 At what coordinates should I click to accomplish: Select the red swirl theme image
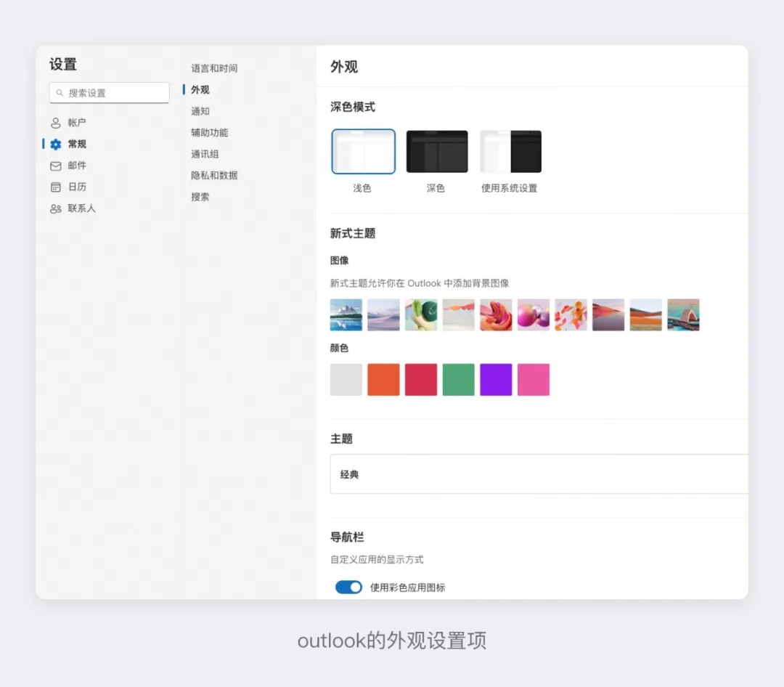496,314
